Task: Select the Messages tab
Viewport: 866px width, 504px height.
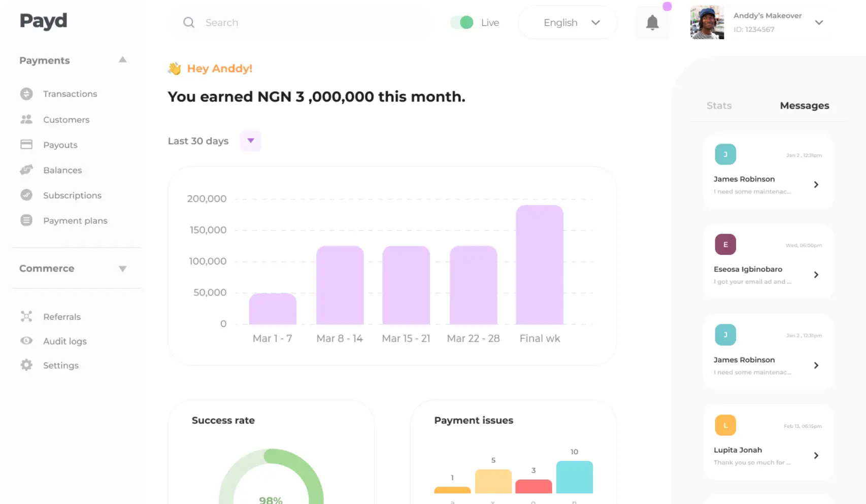Action: (x=804, y=106)
